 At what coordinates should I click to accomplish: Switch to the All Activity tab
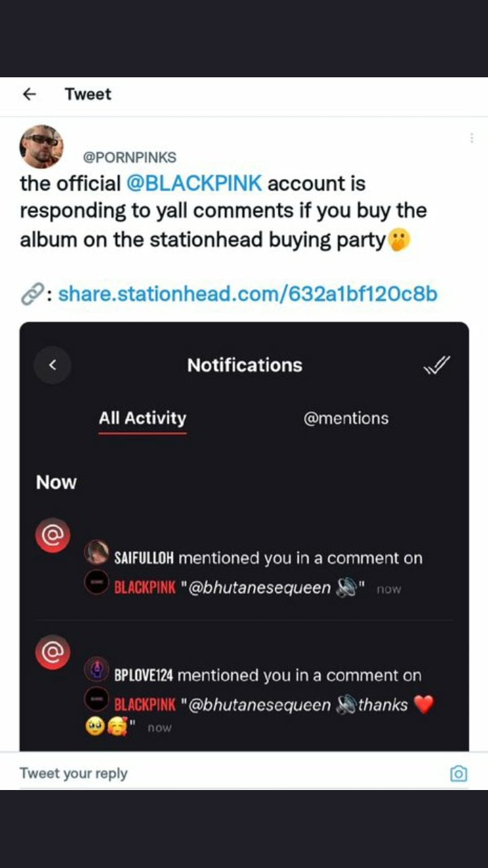coord(142,418)
